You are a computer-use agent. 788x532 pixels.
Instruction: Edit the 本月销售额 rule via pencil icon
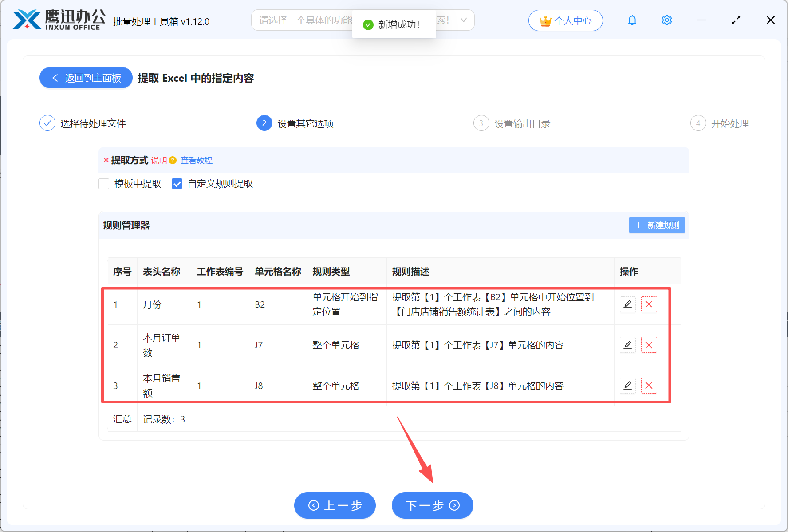627,386
